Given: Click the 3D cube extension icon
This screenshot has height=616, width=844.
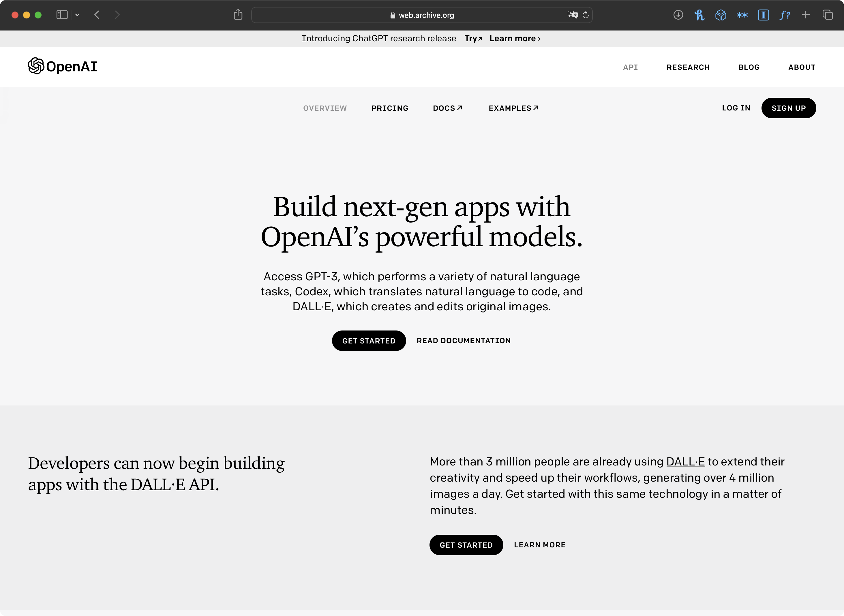Looking at the screenshot, I should pyautogui.click(x=721, y=15).
